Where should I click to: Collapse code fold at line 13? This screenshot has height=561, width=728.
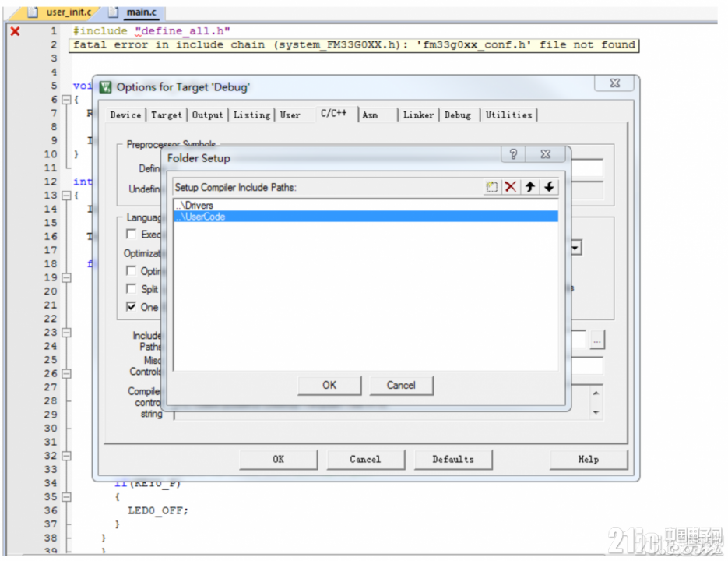[x=66, y=196]
